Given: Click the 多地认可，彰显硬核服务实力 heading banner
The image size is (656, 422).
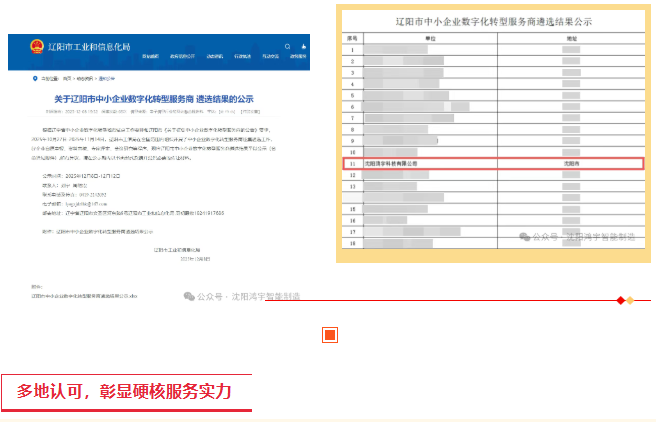Looking at the screenshot, I should tap(124, 391).
